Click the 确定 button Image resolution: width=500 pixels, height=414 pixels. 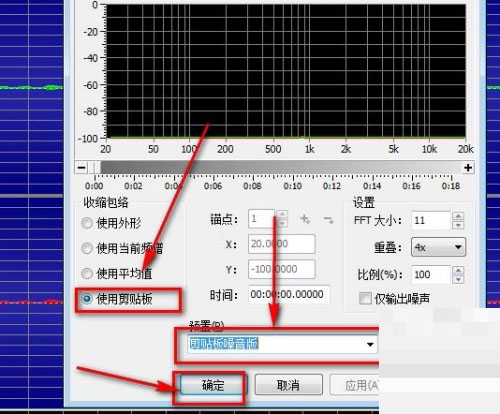(x=213, y=385)
